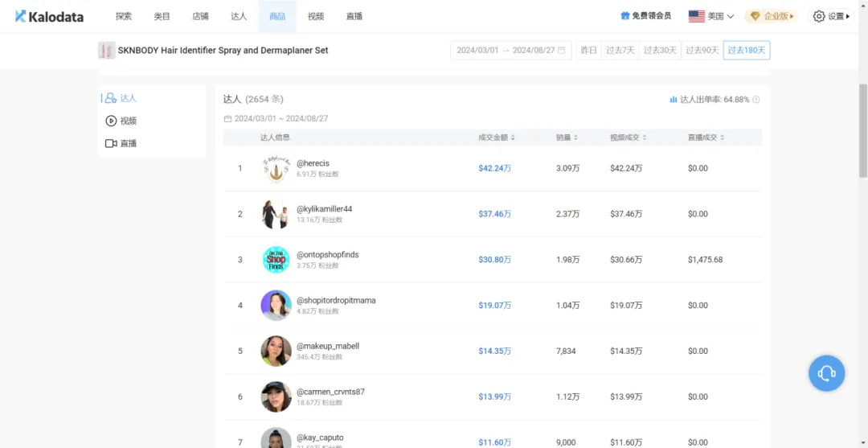Open @herecis creator profile link
The height and width of the screenshot is (448, 868).
[x=313, y=163]
